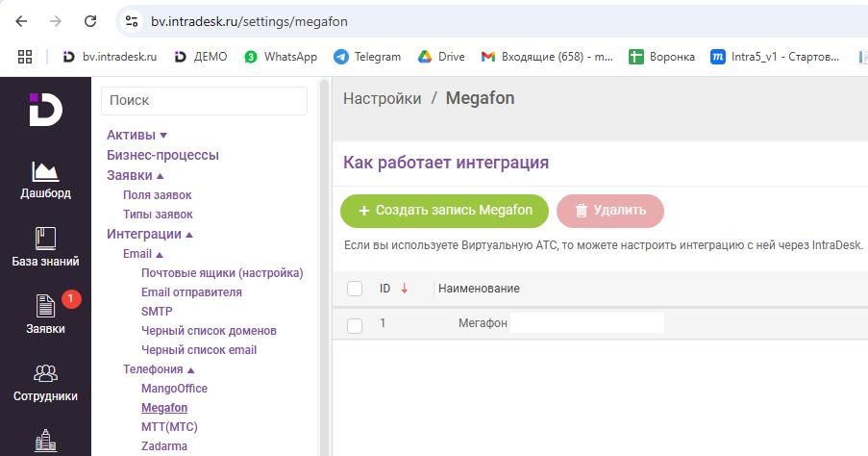
Task: Open База знаний from the sidebar
Action: (x=45, y=247)
